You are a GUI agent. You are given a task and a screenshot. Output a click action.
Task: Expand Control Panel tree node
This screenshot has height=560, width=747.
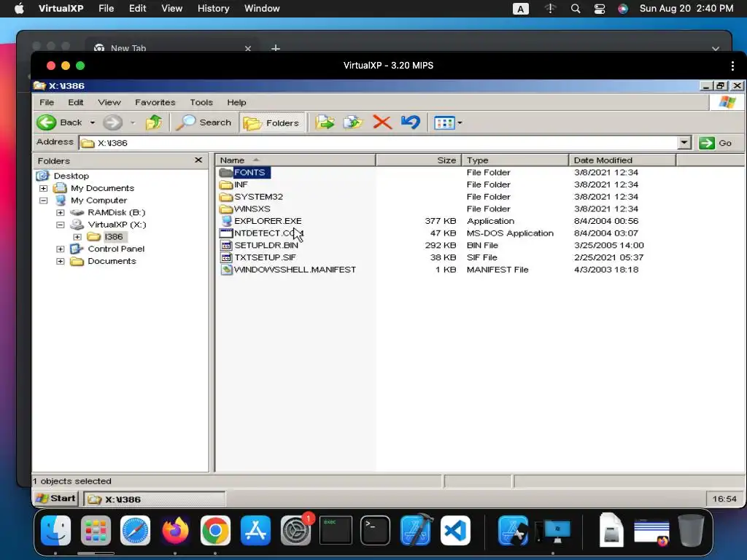coord(61,249)
